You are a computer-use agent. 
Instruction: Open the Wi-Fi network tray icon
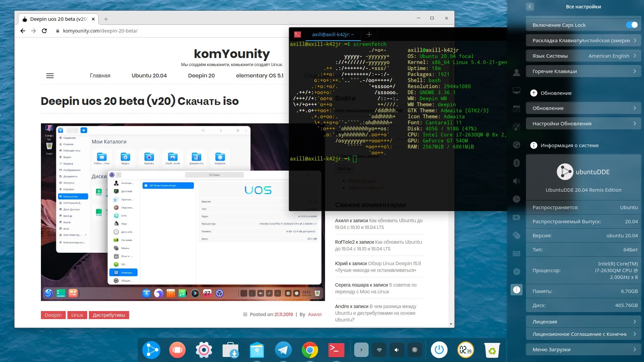point(379,350)
